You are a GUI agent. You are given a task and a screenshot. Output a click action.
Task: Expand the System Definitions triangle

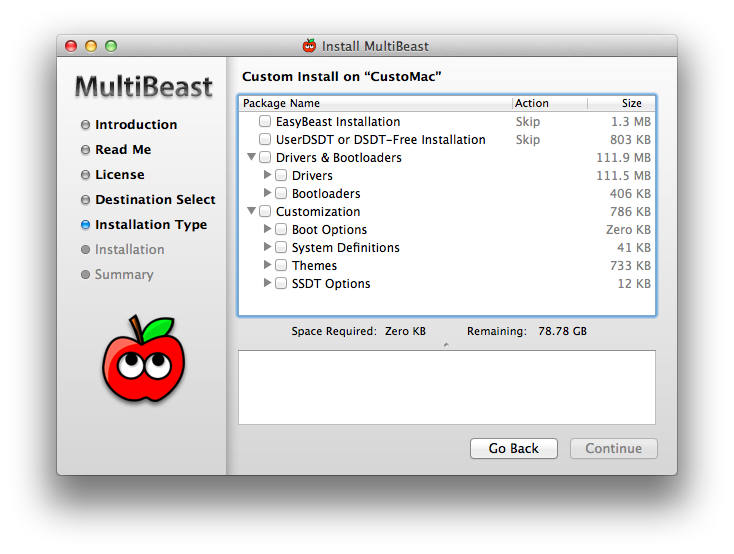[x=267, y=246]
